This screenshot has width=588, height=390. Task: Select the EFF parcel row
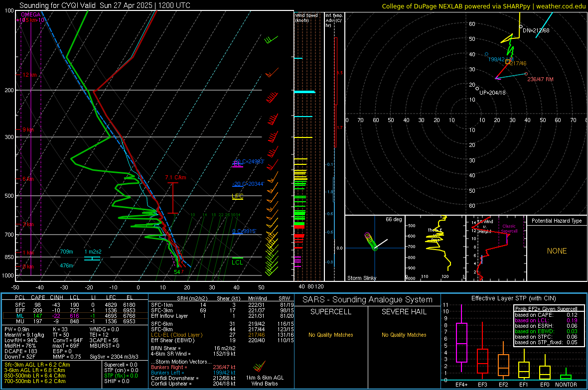(75, 310)
